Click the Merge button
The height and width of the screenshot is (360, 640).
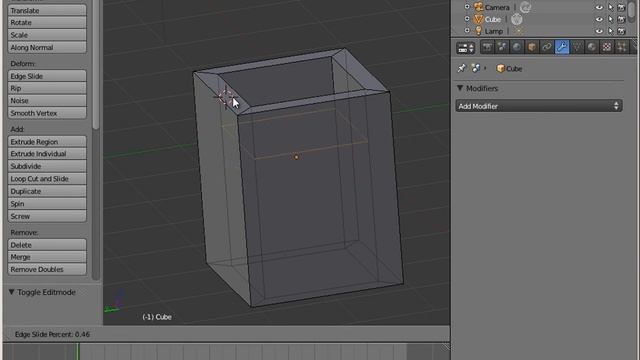pos(47,257)
